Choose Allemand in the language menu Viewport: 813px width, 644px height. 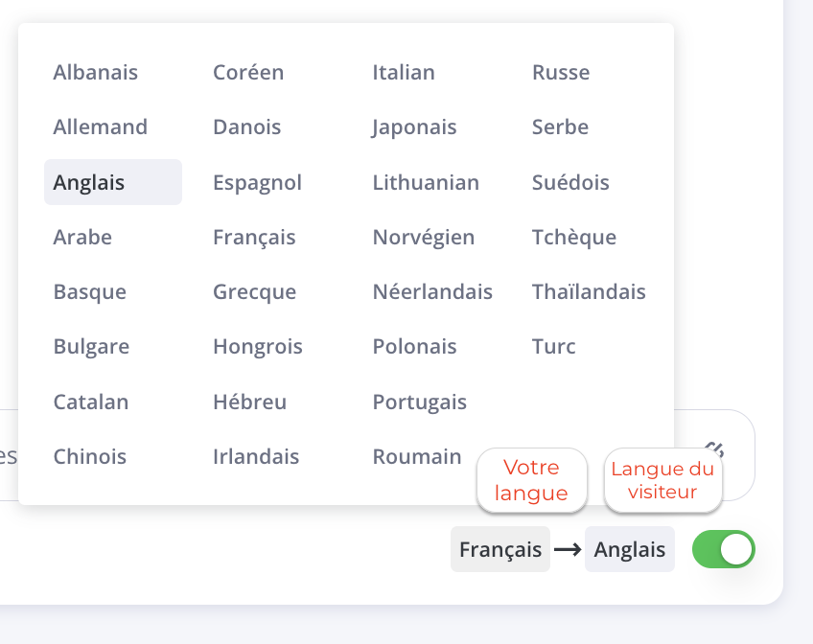pyautogui.click(x=101, y=126)
